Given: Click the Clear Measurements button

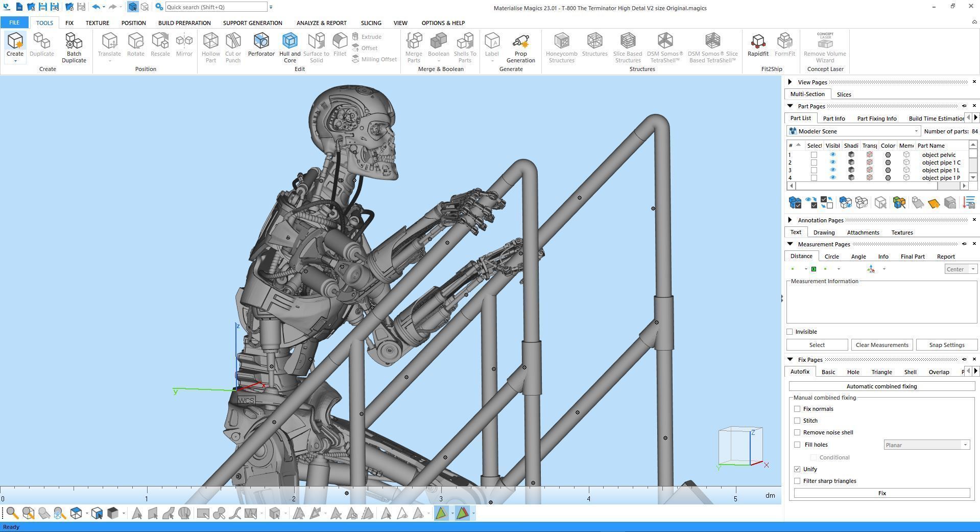Looking at the screenshot, I should [x=881, y=345].
